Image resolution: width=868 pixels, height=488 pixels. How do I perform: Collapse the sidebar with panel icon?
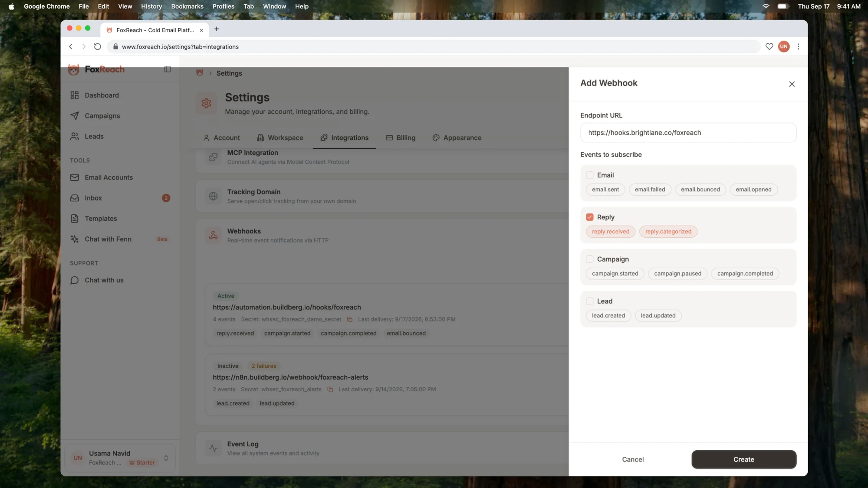tap(168, 69)
